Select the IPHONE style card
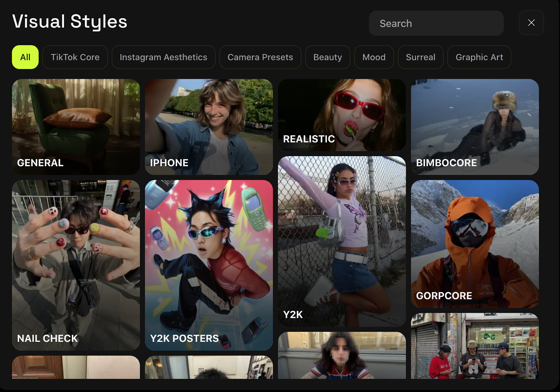The width and height of the screenshot is (560, 392). 209,127
